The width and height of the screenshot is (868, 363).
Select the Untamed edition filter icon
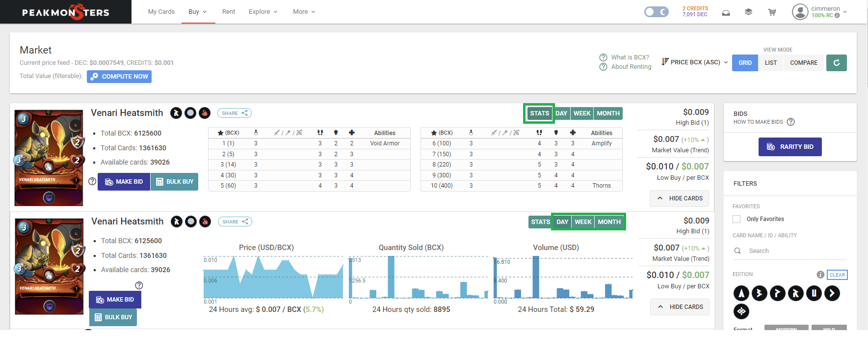point(814,293)
